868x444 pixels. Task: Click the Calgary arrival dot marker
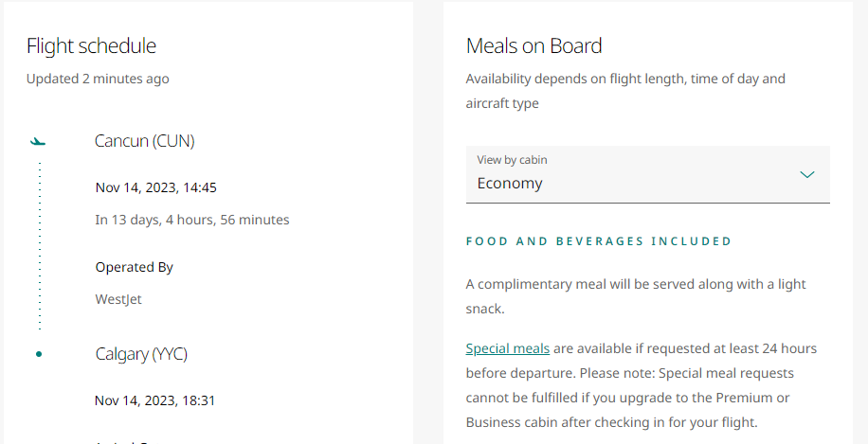(x=39, y=354)
